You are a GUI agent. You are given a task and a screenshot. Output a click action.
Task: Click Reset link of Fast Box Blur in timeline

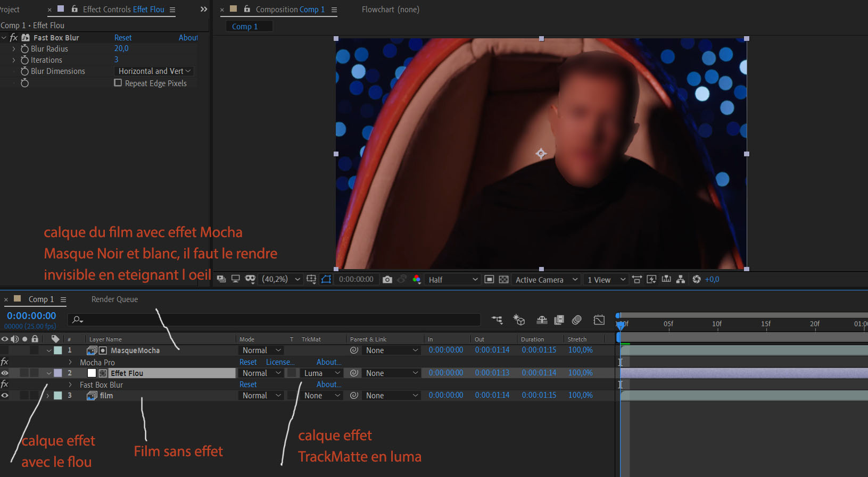tap(248, 384)
